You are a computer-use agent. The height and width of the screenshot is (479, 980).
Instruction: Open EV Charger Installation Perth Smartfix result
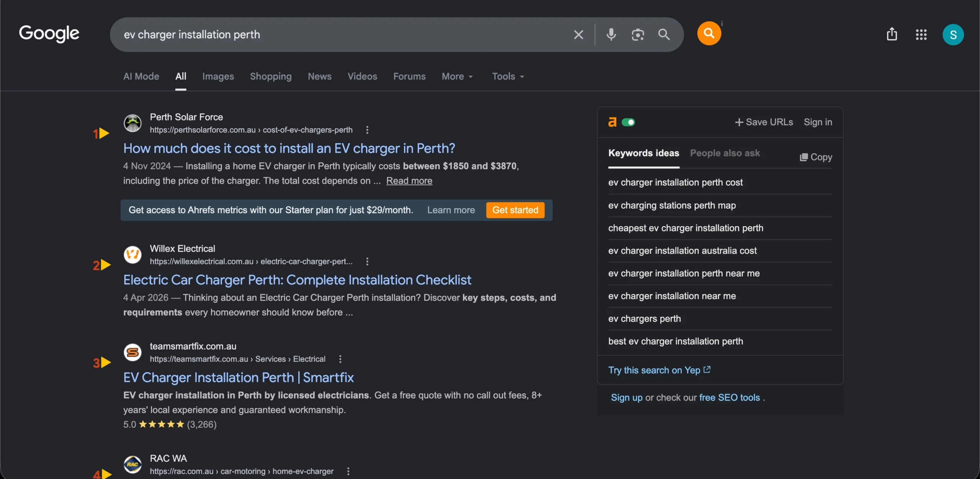238,378
